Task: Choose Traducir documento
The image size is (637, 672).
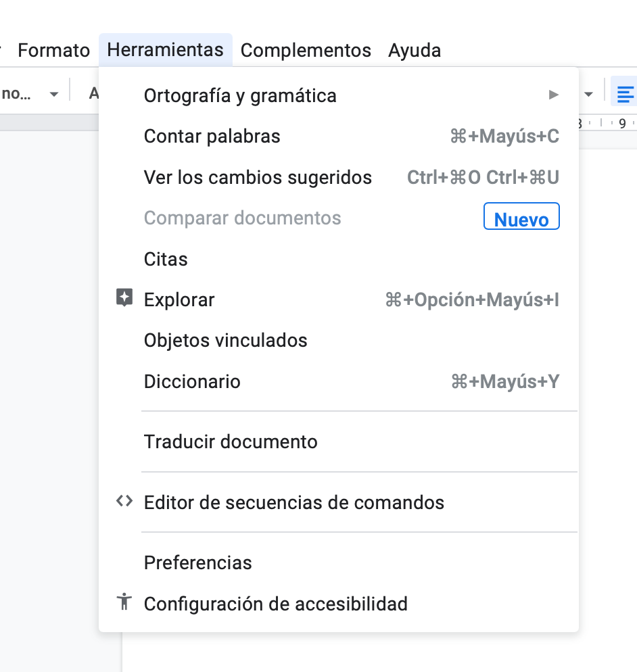Action: [x=231, y=441]
